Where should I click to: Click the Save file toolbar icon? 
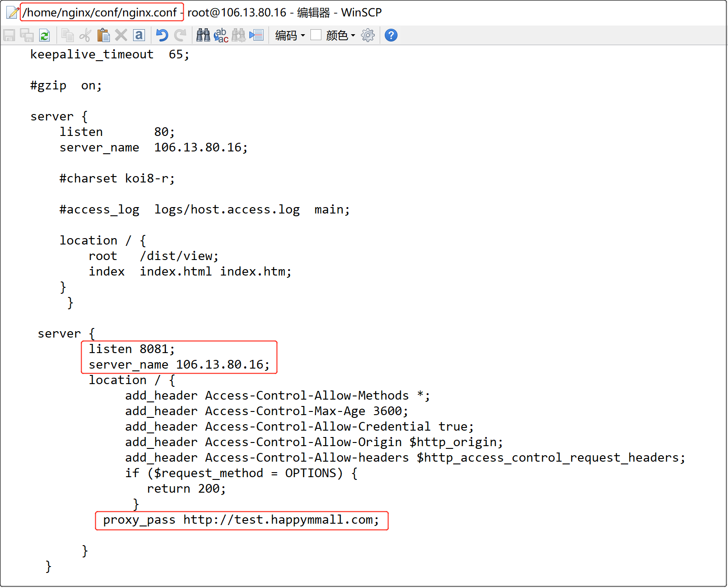coord(9,35)
